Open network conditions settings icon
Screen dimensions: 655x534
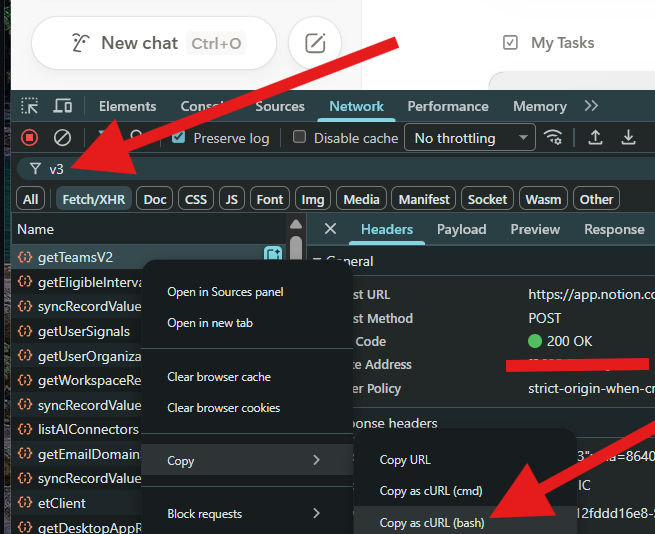553,137
